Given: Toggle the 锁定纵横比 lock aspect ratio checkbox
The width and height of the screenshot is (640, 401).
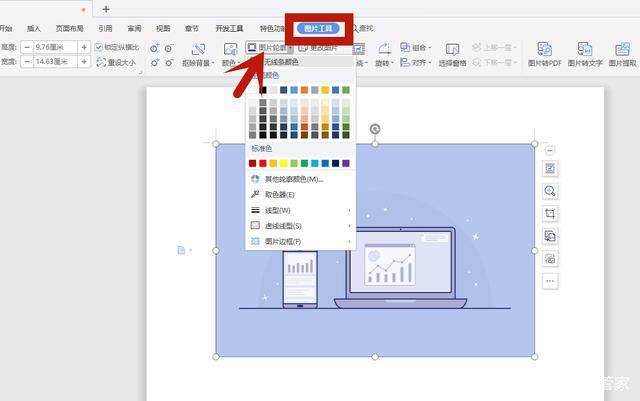Looking at the screenshot, I should tap(98, 47).
